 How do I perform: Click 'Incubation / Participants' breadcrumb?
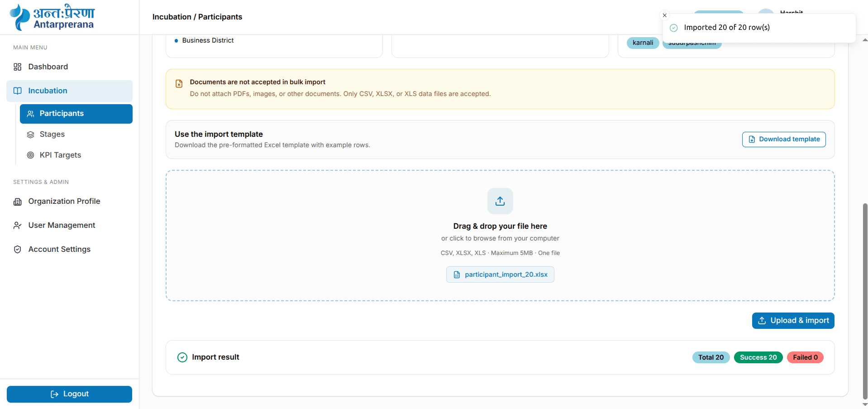click(197, 17)
